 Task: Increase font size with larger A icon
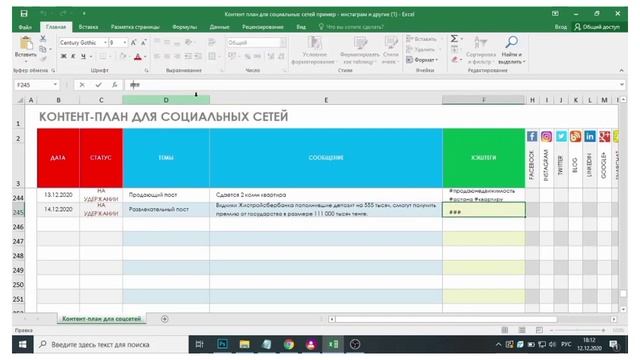pos(134,42)
